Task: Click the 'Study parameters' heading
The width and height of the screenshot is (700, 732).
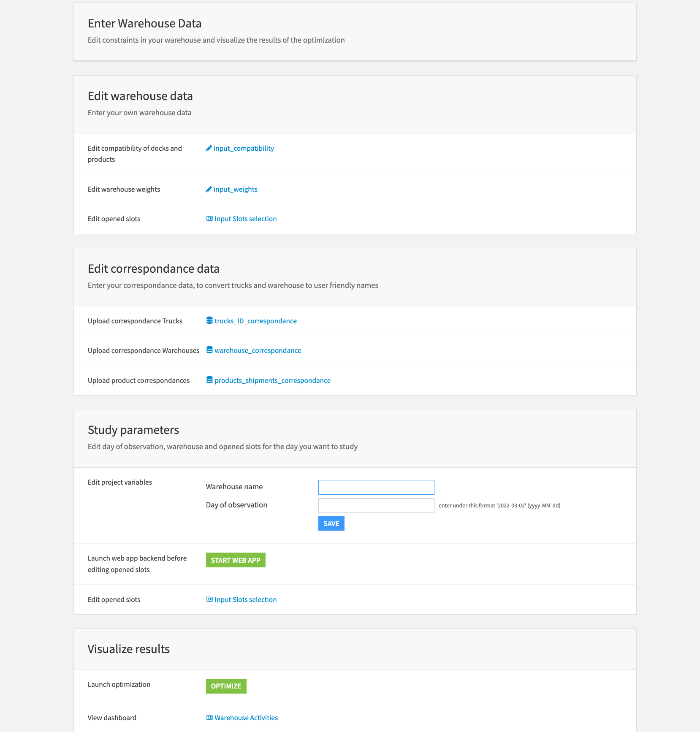Action: [133, 430]
